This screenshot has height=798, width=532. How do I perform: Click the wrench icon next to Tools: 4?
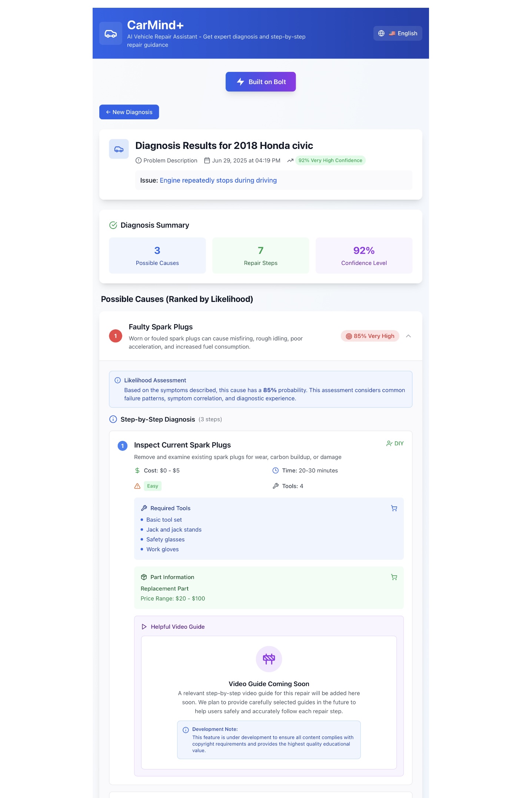click(x=276, y=486)
